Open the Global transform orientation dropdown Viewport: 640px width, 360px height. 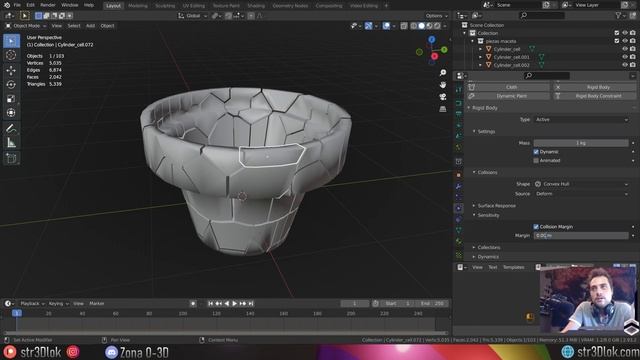click(x=193, y=16)
